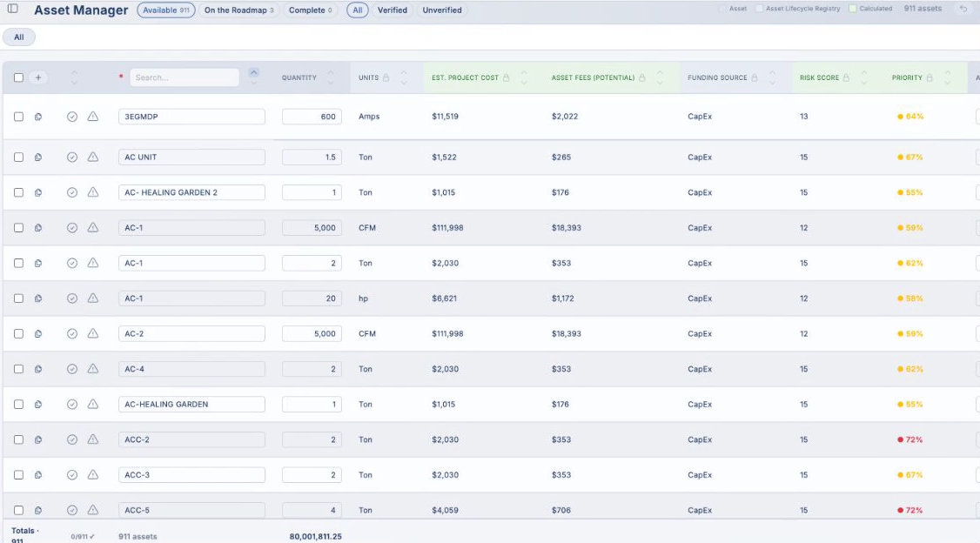The height and width of the screenshot is (543, 980).
Task: Click the verify checkmark icon for AC-2
Action: click(x=72, y=333)
